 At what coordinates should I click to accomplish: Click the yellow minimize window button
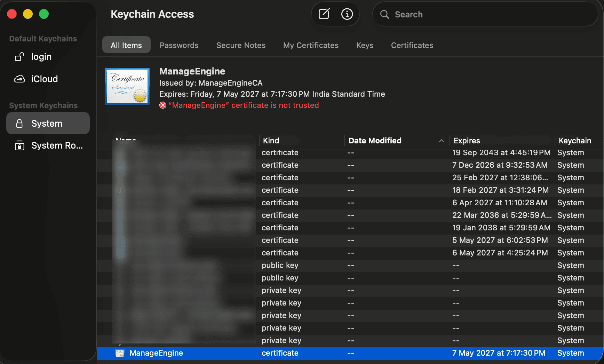tap(28, 14)
